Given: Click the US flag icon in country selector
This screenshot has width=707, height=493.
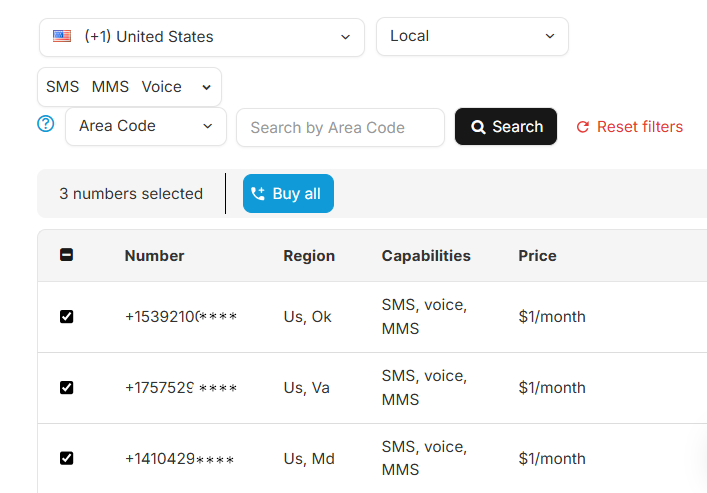Looking at the screenshot, I should [x=62, y=37].
